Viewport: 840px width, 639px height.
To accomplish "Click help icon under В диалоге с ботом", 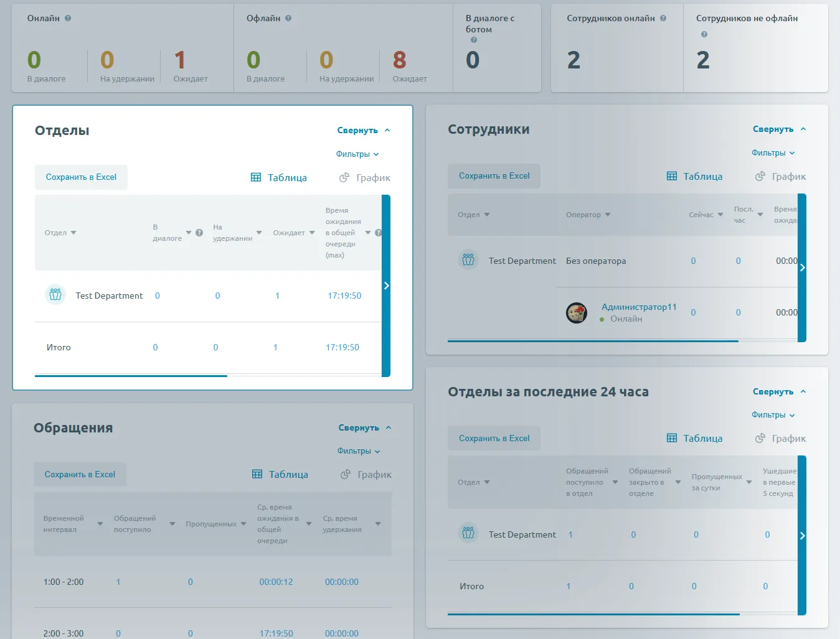I will point(474,40).
